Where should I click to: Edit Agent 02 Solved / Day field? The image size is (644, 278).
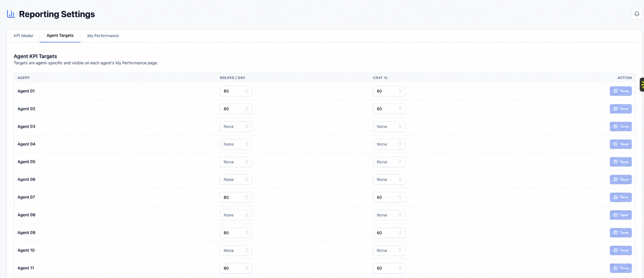236,109
